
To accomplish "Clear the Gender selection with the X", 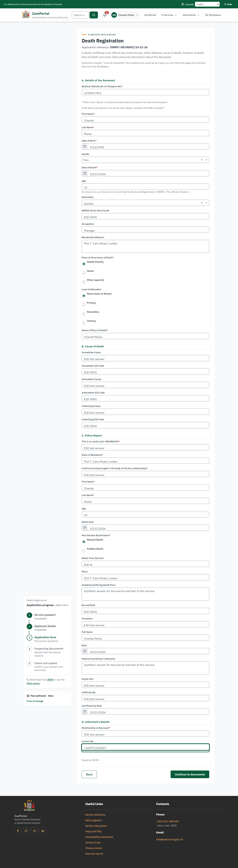I will pyautogui.click(x=202, y=160).
